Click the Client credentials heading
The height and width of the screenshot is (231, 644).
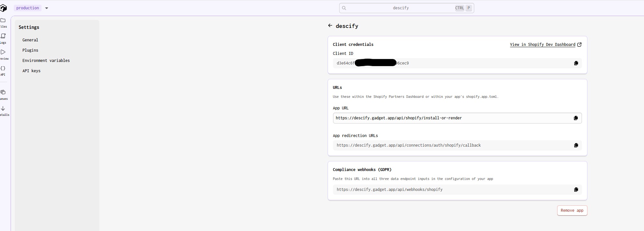[353, 45]
